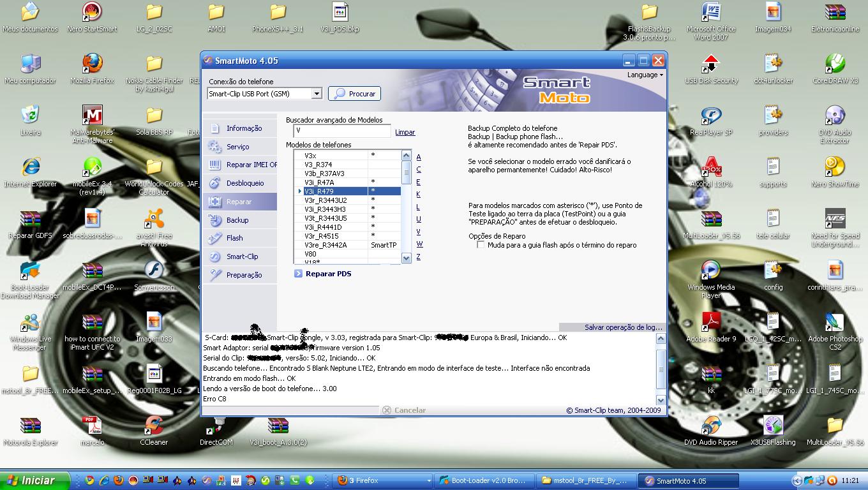Select the Windows Live Messenger icon
Viewport: 868px width, 490px height.
click(x=31, y=332)
